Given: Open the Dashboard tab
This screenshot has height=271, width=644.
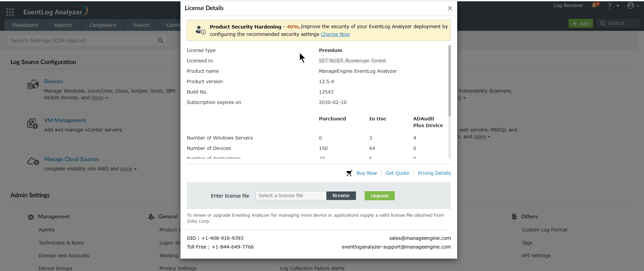Looking at the screenshot, I should click(x=25, y=25).
